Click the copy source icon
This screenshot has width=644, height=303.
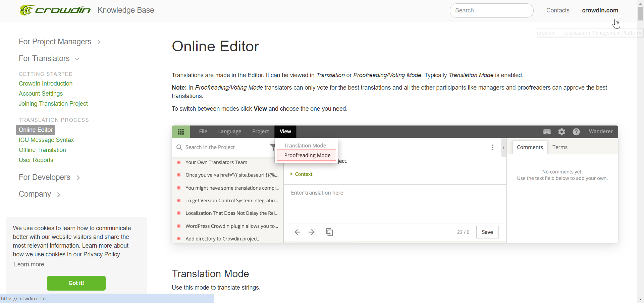(x=329, y=232)
